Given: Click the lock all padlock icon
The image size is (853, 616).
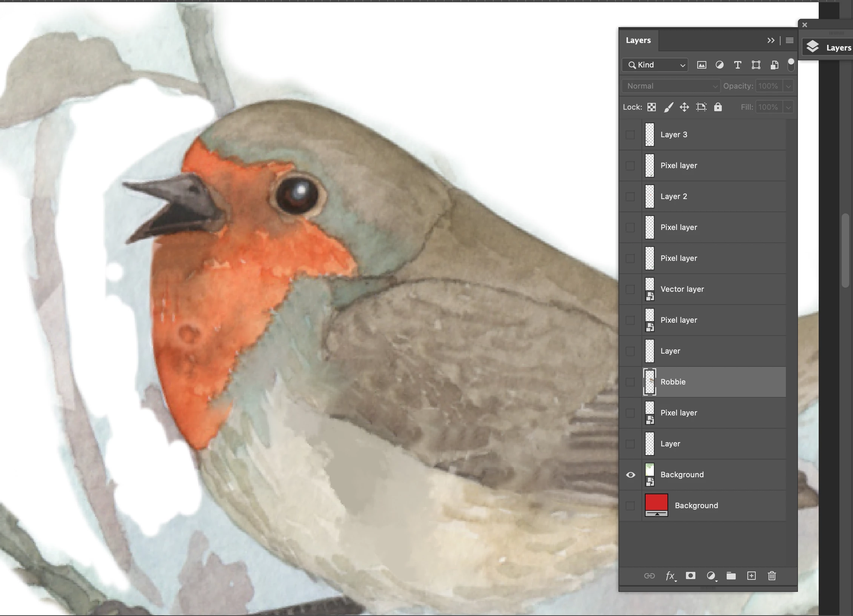Looking at the screenshot, I should pyautogui.click(x=718, y=107).
